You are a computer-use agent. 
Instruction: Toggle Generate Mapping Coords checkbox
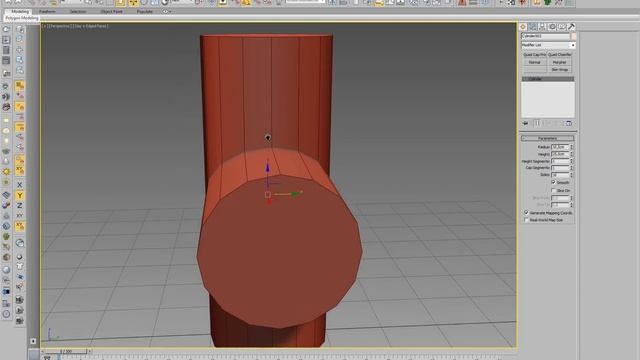coord(527,213)
